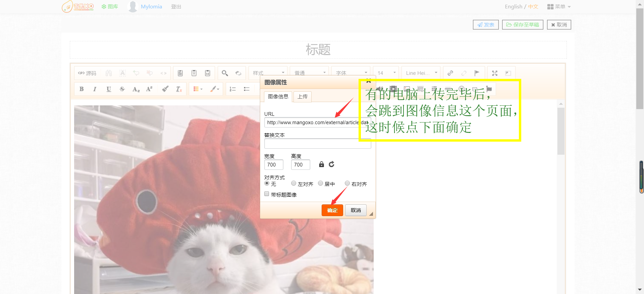Toggle bold formatting
The height and width of the screenshot is (294, 644).
coord(82,89)
